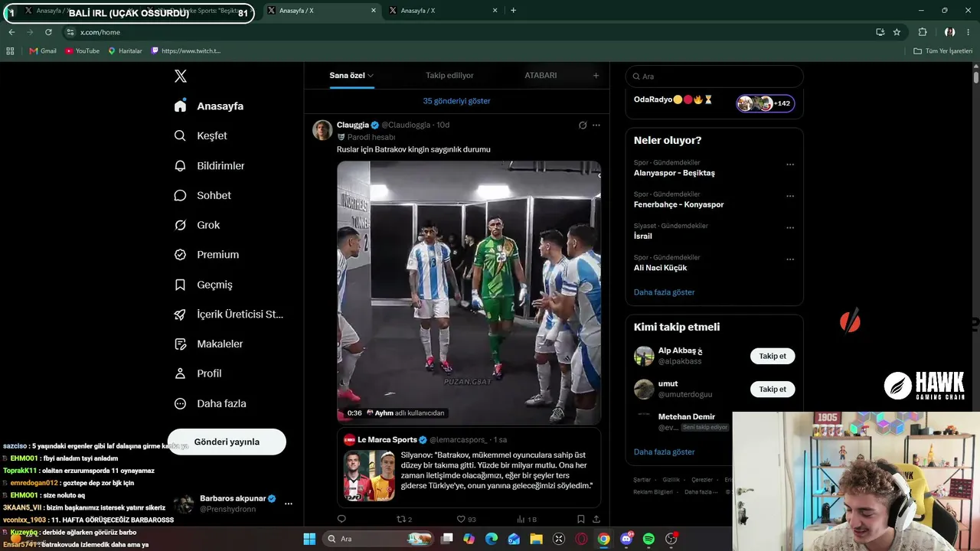
Task: Reload the page in Chrome
Action: point(48,32)
